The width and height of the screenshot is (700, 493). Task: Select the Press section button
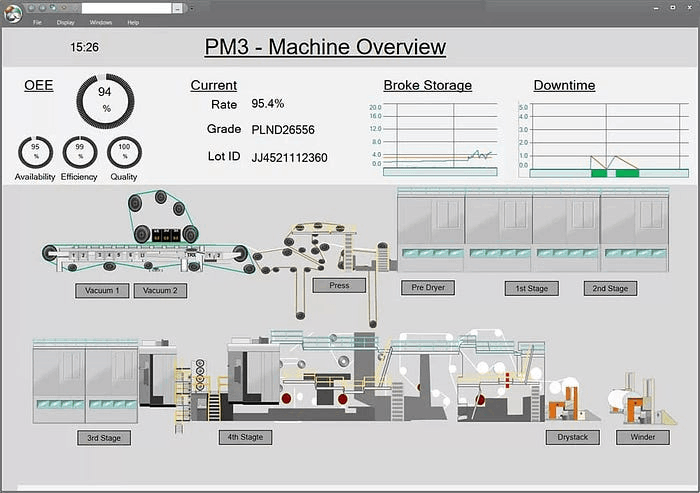point(339,285)
